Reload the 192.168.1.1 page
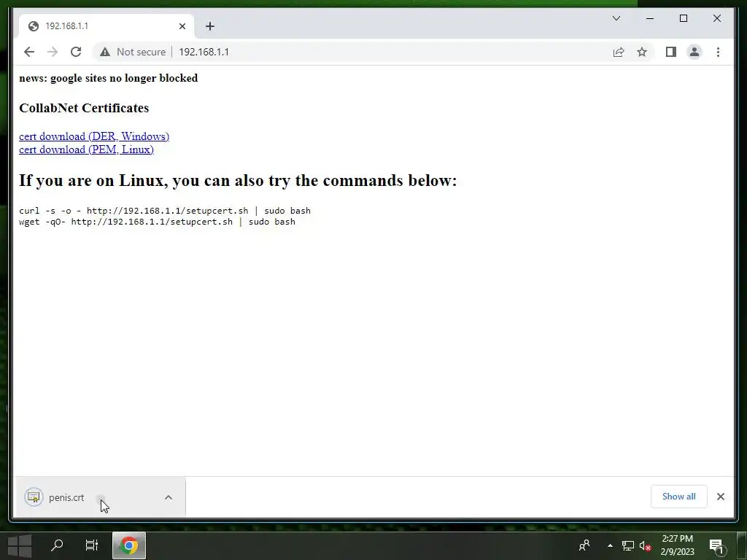747x560 pixels. (76, 52)
